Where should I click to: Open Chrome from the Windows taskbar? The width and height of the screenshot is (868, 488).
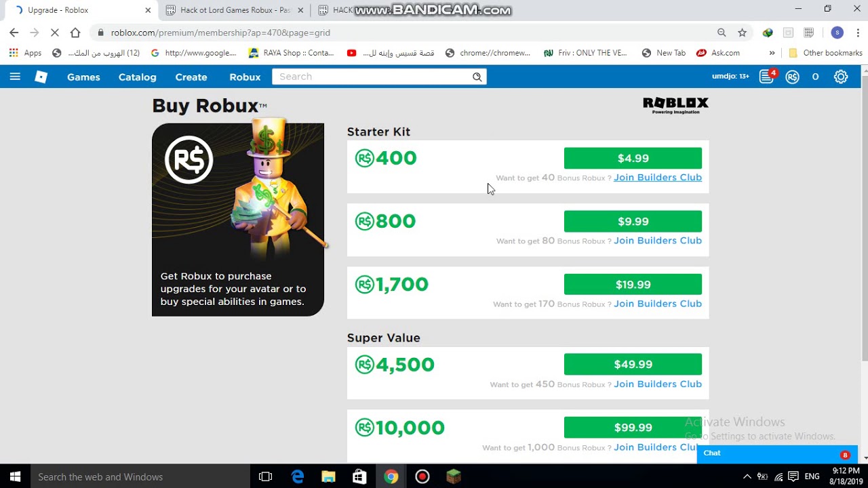(x=391, y=476)
